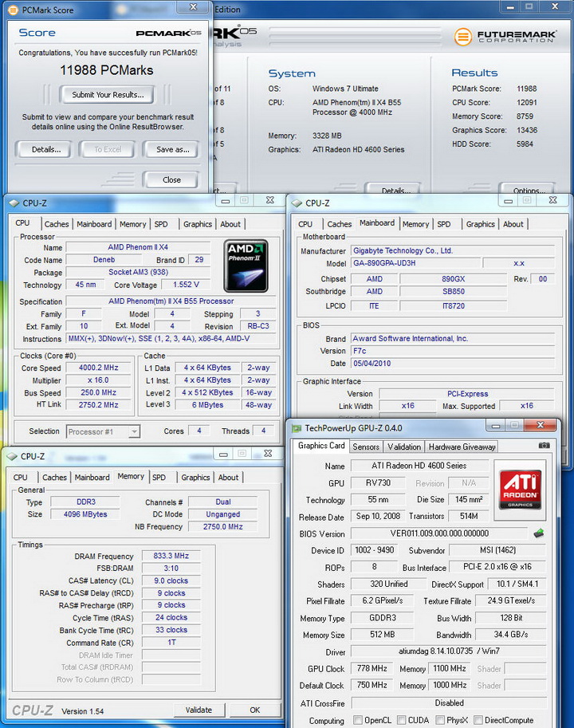Click the top-left CPU-Z window title icon

pos(14,203)
